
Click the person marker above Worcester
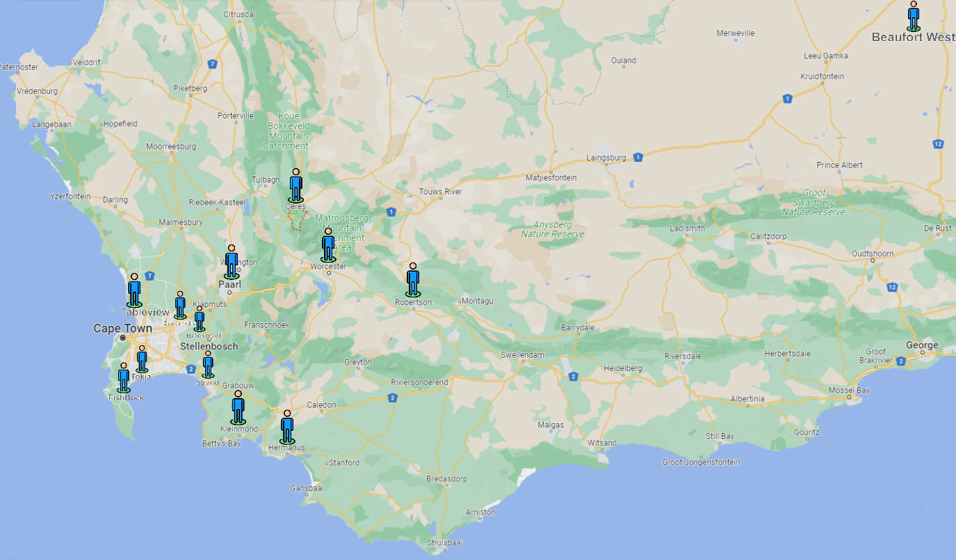(x=328, y=245)
